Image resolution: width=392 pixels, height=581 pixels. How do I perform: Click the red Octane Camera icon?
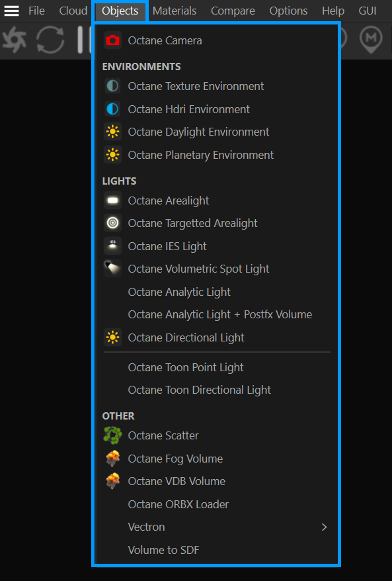112,40
